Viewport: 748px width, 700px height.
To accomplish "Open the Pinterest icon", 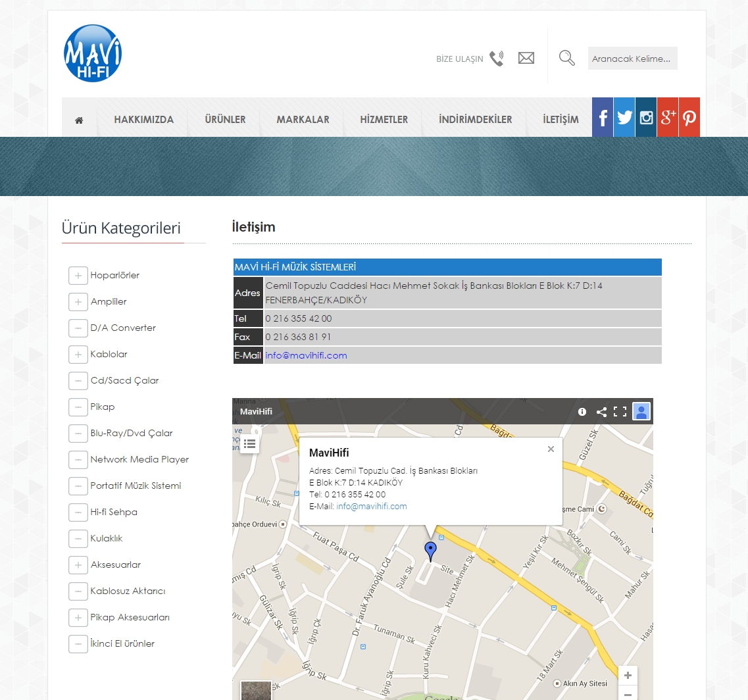I will (689, 117).
